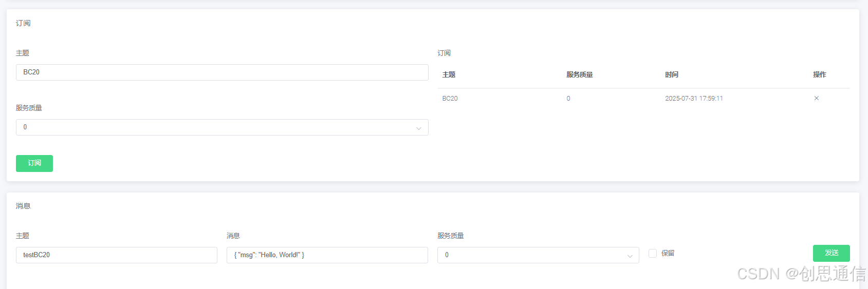The width and height of the screenshot is (868, 289).
Task: Open the message 服务质量 dropdown
Action: pos(538,255)
